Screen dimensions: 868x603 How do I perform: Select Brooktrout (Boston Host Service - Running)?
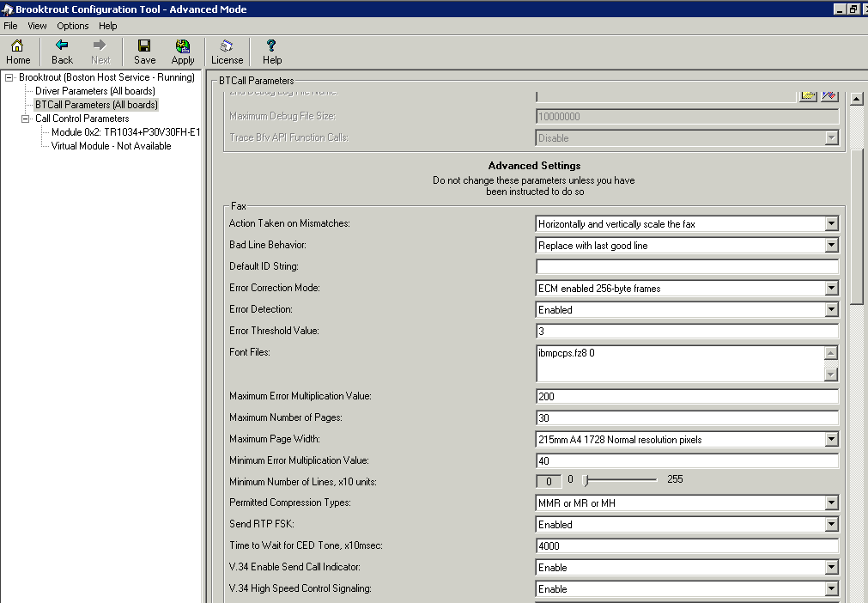[106, 77]
